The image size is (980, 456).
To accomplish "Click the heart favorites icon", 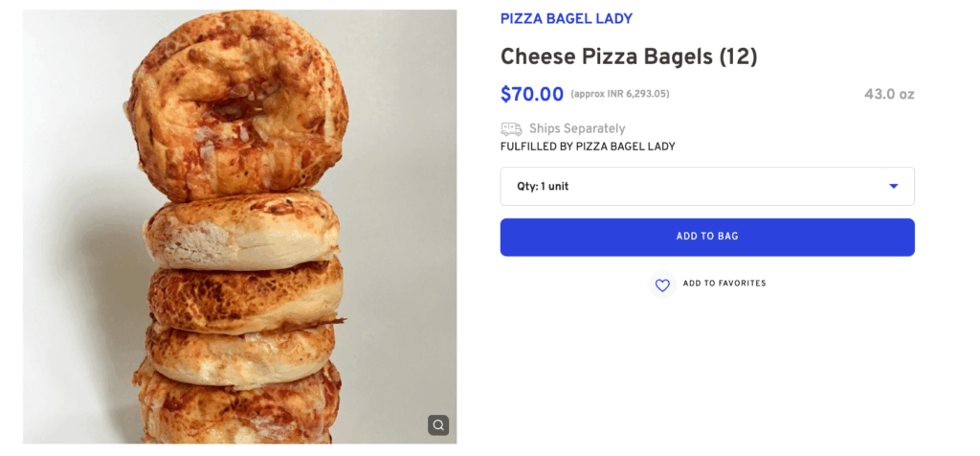I will tap(662, 285).
